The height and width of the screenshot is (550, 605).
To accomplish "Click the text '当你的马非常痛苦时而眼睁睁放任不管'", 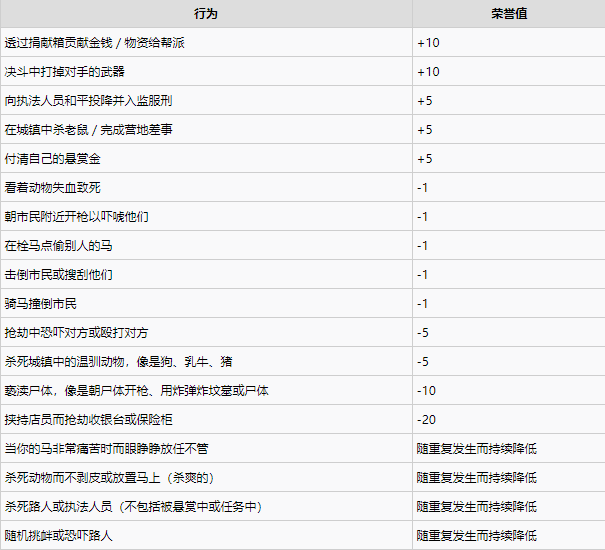I will [106, 448].
